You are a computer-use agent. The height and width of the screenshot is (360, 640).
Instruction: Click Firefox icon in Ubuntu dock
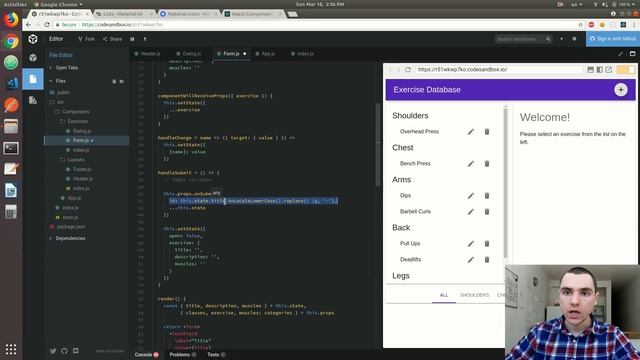[11, 19]
